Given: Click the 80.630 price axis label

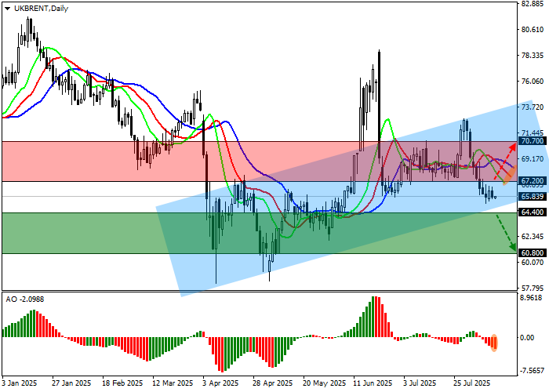Looking at the screenshot, I should point(532,30).
